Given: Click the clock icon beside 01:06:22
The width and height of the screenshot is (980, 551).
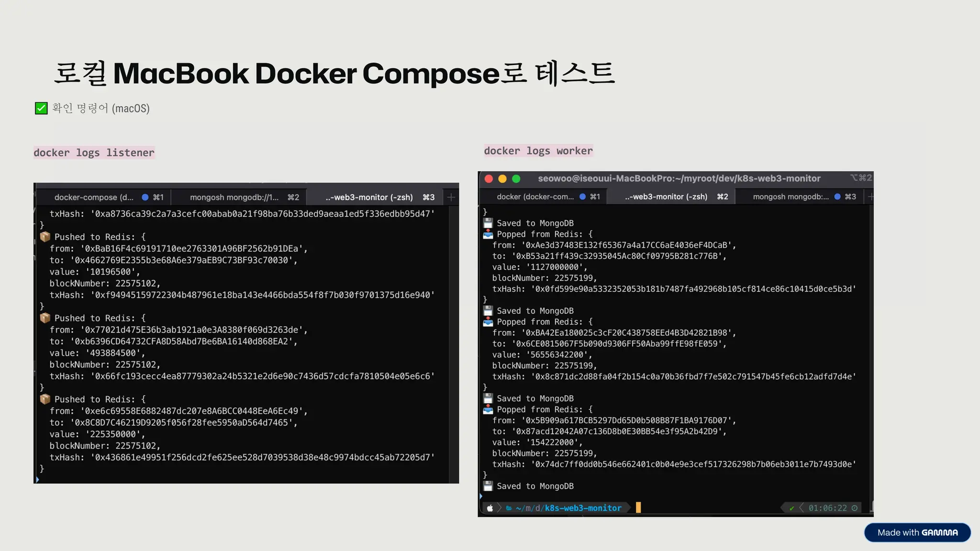Looking at the screenshot, I should pyautogui.click(x=855, y=508).
